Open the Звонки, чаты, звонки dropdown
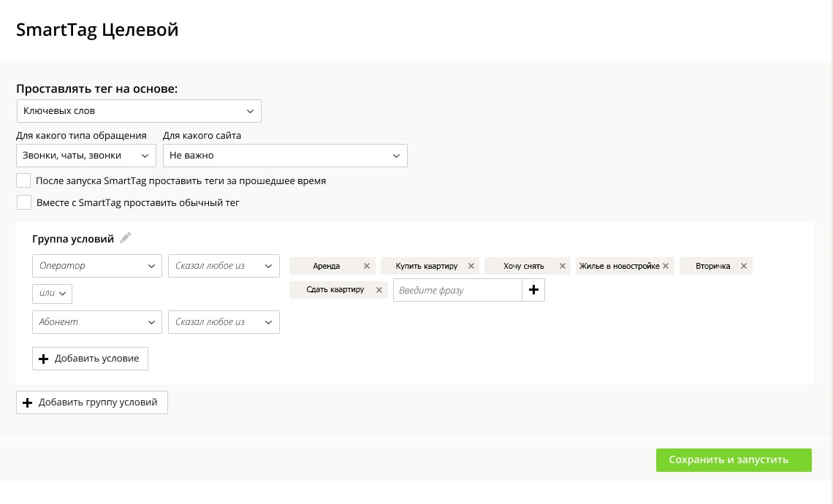833x504 pixels. [x=86, y=156]
